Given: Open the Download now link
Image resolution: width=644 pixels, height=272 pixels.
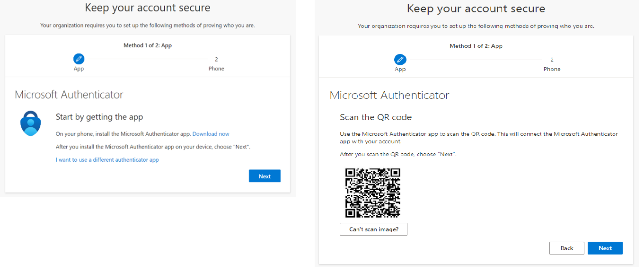Looking at the screenshot, I should click(211, 134).
